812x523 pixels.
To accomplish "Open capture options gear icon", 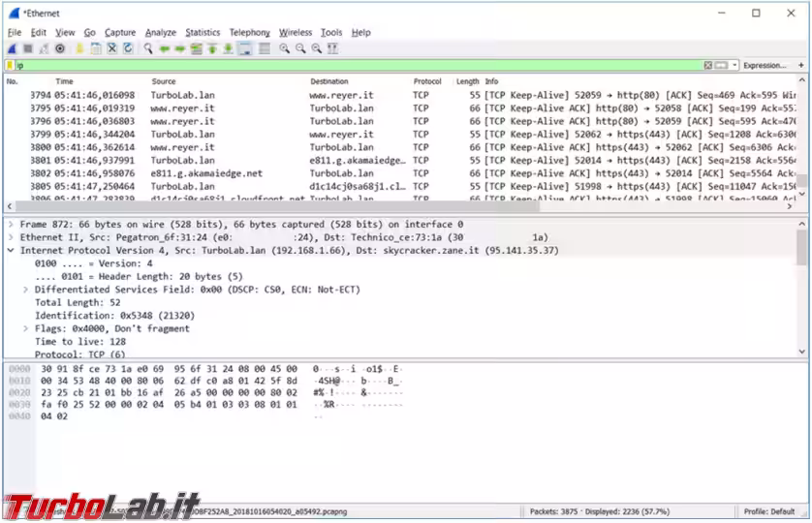I will coord(60,47).
